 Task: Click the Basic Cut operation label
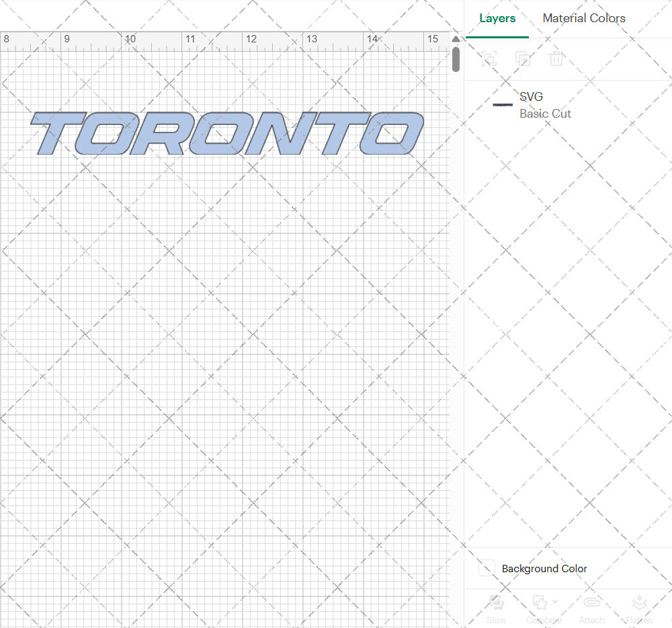[x=545, y=114]
